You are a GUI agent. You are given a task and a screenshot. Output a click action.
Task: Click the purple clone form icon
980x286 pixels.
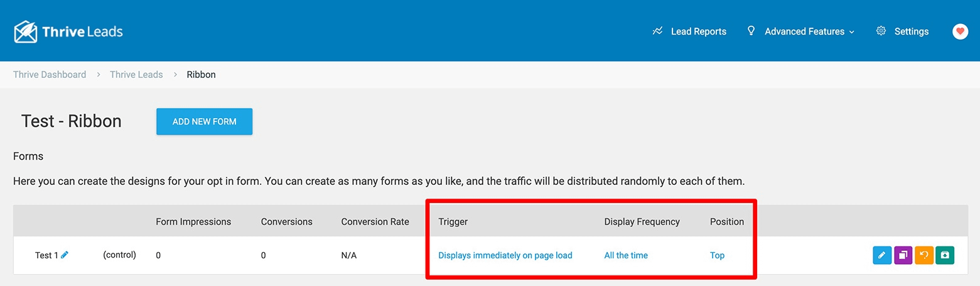point(903,255)
